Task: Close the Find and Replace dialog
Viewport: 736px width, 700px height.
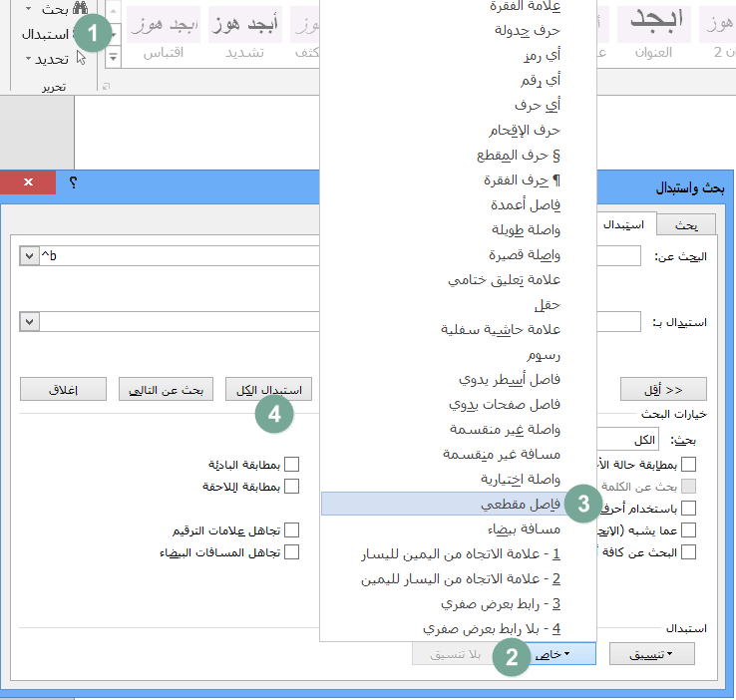Action: pyautogui.click(x=26, y=183)
